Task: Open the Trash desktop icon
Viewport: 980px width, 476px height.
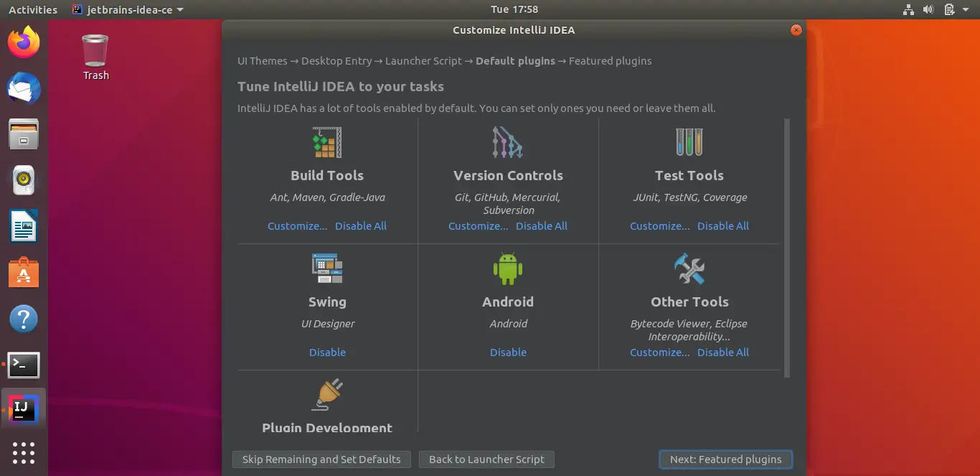Action: point(95,57)
